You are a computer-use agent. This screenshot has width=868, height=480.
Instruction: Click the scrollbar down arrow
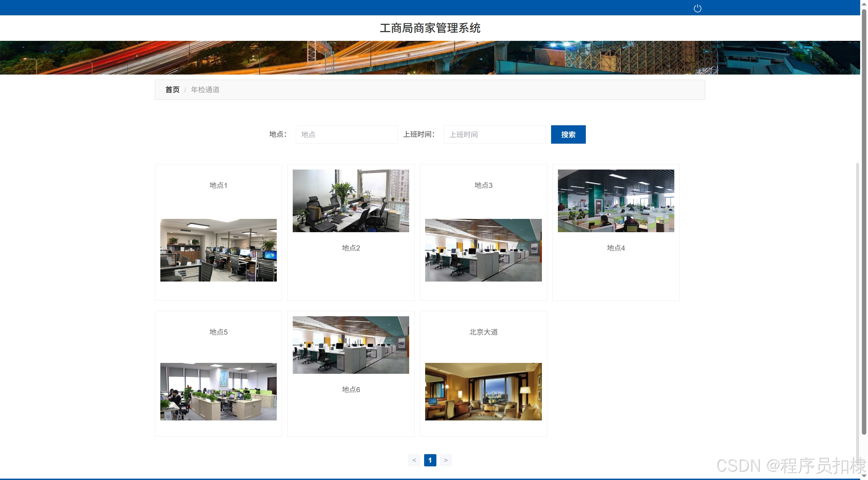[864, 476]
